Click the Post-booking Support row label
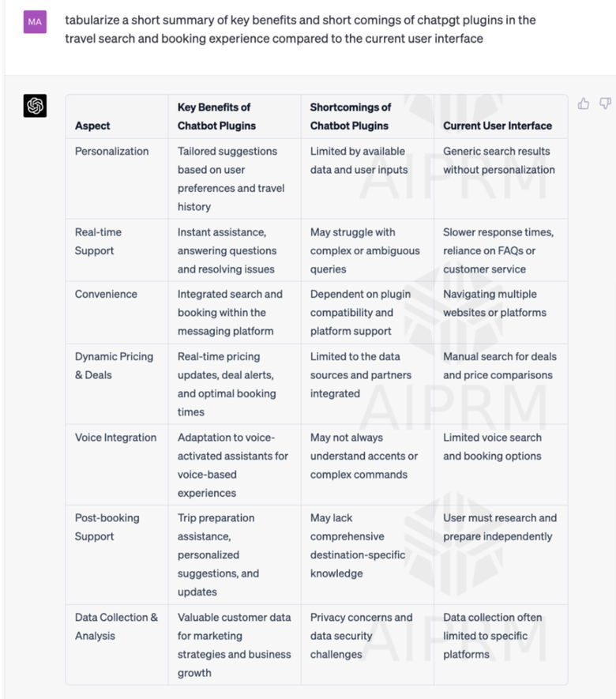Viewport: 616px width, 699px height. [x=107, y=527]
